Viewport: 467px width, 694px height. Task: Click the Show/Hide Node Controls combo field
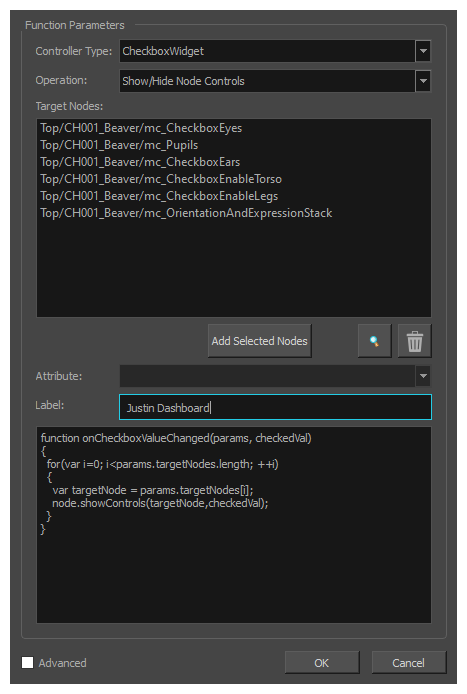267,81
